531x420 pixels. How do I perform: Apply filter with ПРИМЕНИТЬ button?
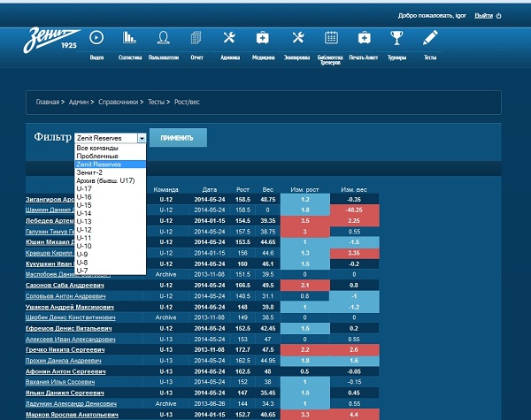178,137
